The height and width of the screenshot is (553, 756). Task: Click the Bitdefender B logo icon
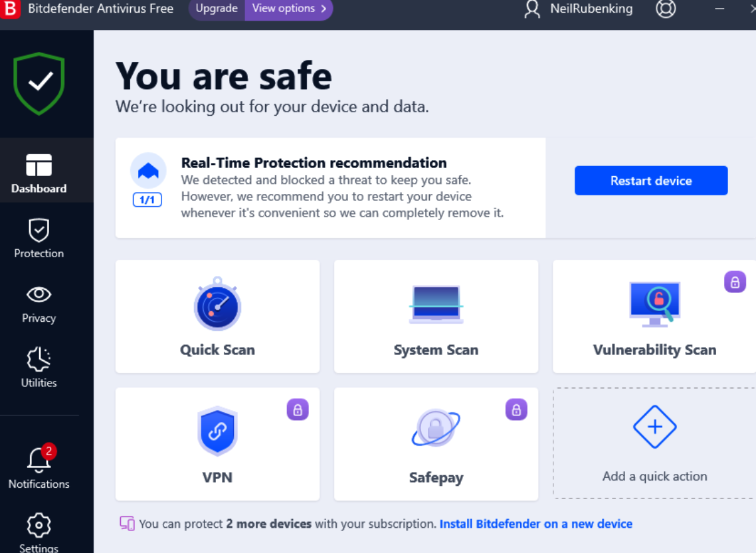coord(10,9)
